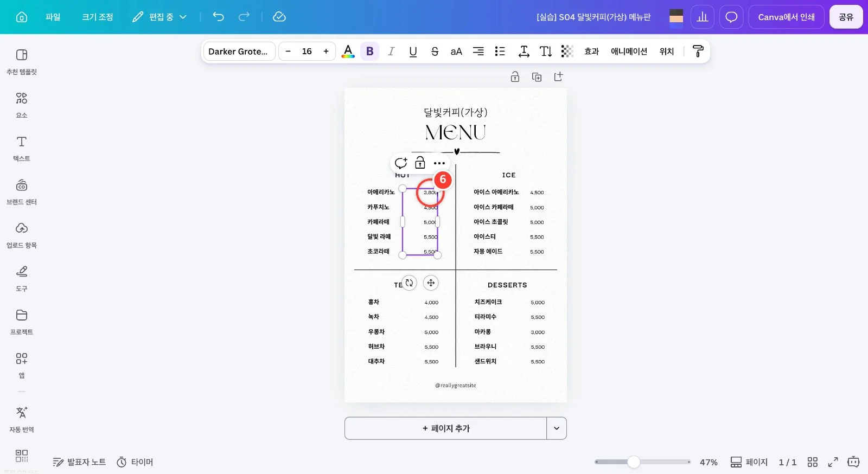Viewport: 868px width, 474px height.
Task: Click the Canva에서 인쇄 button
Action: tap(786, 17)
